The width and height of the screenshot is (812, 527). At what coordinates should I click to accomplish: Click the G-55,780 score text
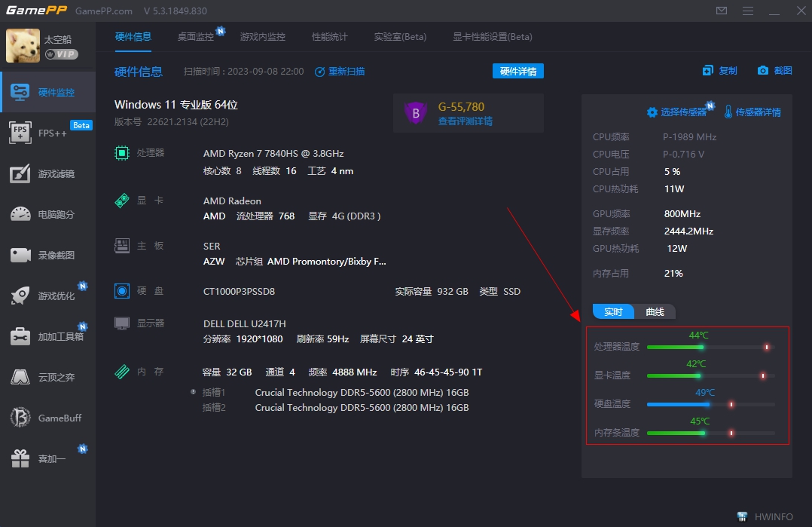pos(462,107)
